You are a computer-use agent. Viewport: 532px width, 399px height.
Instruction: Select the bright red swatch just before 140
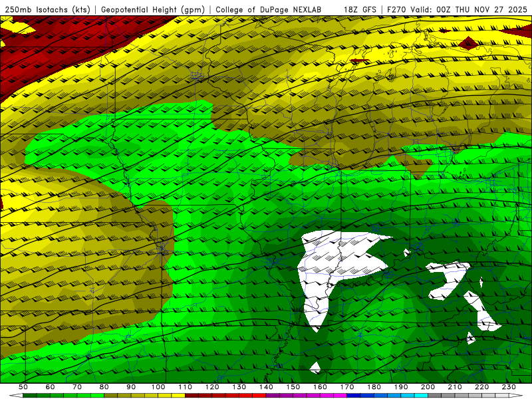(259, 395)
